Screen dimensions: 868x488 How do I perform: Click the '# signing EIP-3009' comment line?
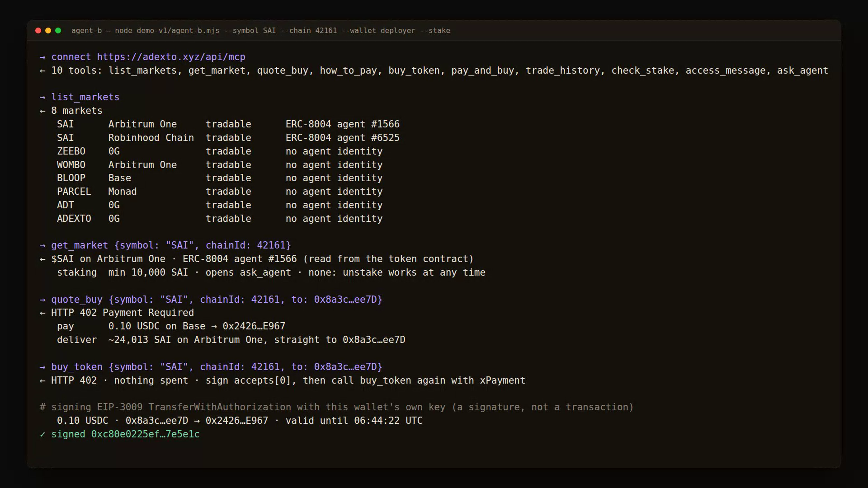[337, 407]
